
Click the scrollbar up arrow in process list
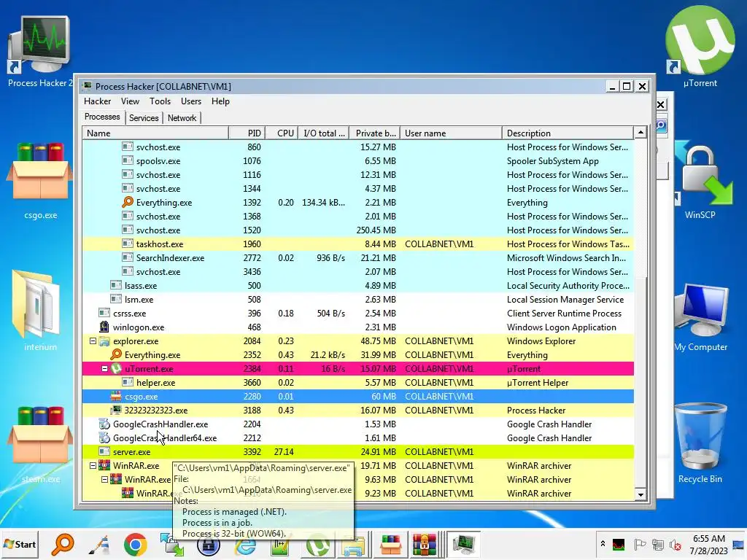[x=640, y=133]
